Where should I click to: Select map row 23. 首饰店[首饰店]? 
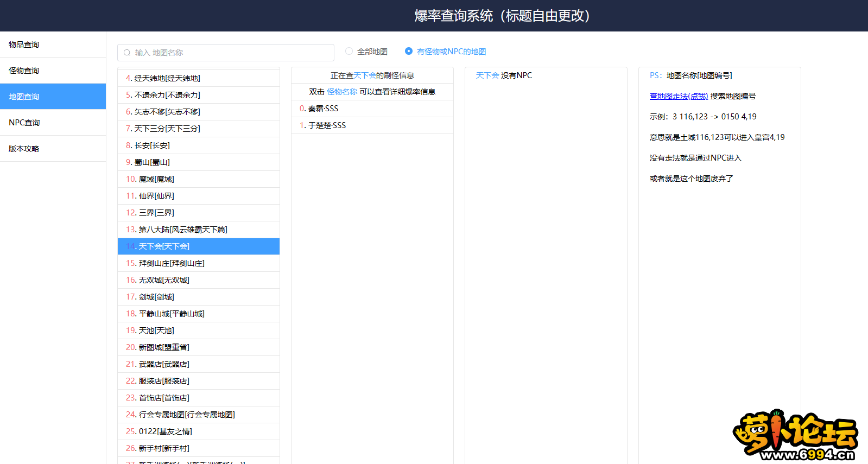tap(199, 398)
